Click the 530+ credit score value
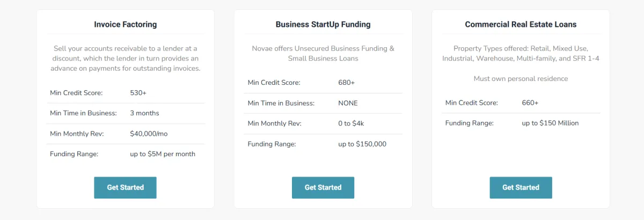The height and width of the screenshot is (220, 644). click(138, 93)
